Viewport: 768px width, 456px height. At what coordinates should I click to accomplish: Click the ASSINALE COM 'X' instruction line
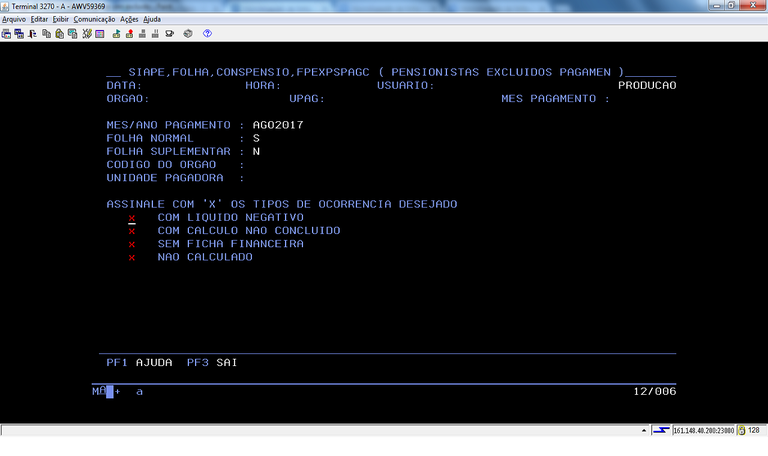[x=282, y=204]
